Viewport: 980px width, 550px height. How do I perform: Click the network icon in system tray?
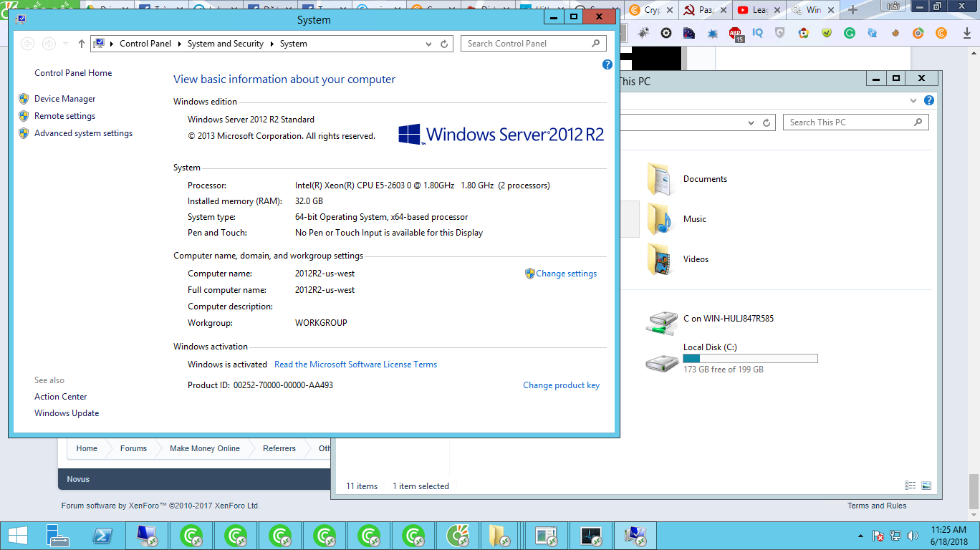[895, 536]
